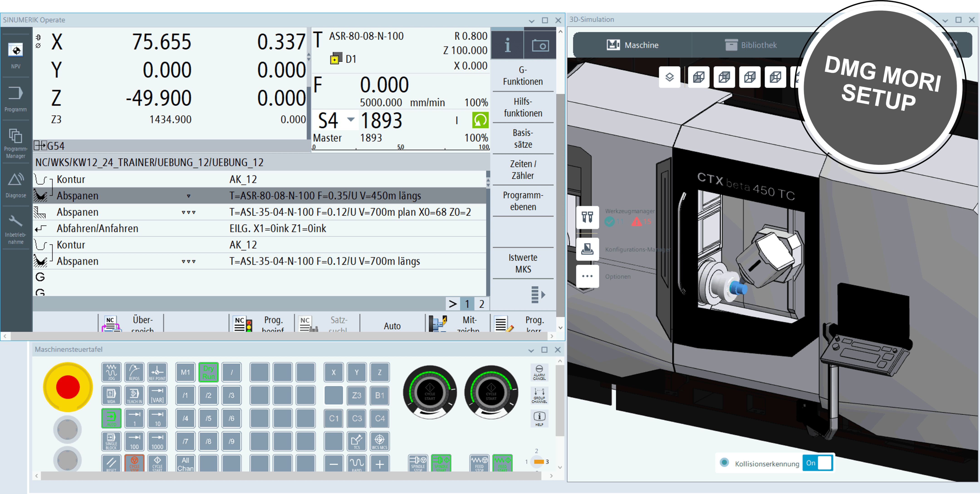
Task: Click Istwerte MKS softkey
Action: tap(523, 263)
